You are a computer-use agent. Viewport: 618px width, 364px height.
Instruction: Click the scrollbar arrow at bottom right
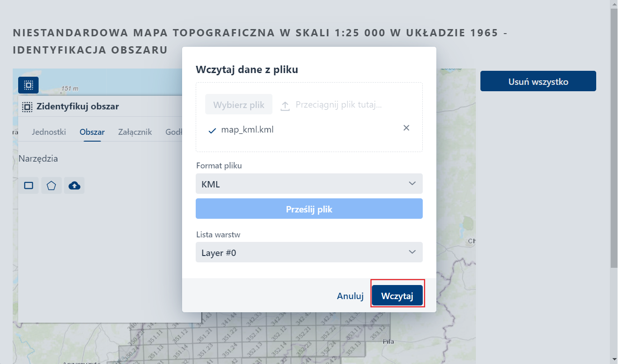tap(614, 360)
